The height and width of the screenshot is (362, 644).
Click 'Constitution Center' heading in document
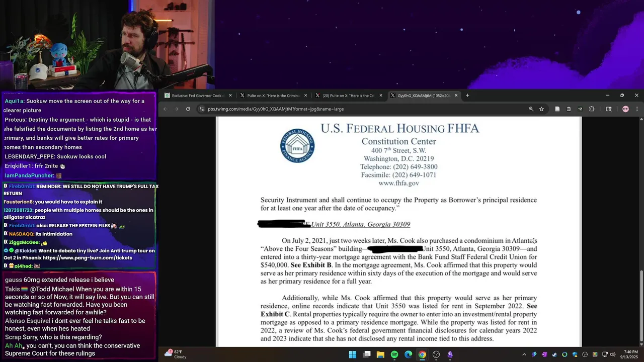[x=398, y=142]
